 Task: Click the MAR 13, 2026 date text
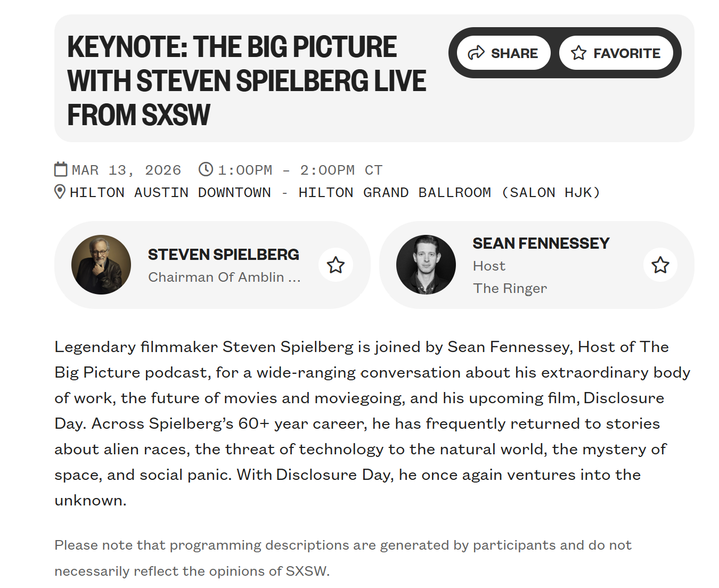[126, 170]
